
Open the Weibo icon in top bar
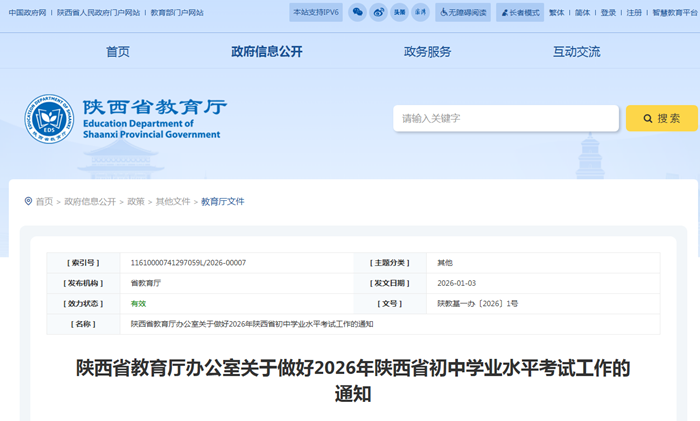379,13
